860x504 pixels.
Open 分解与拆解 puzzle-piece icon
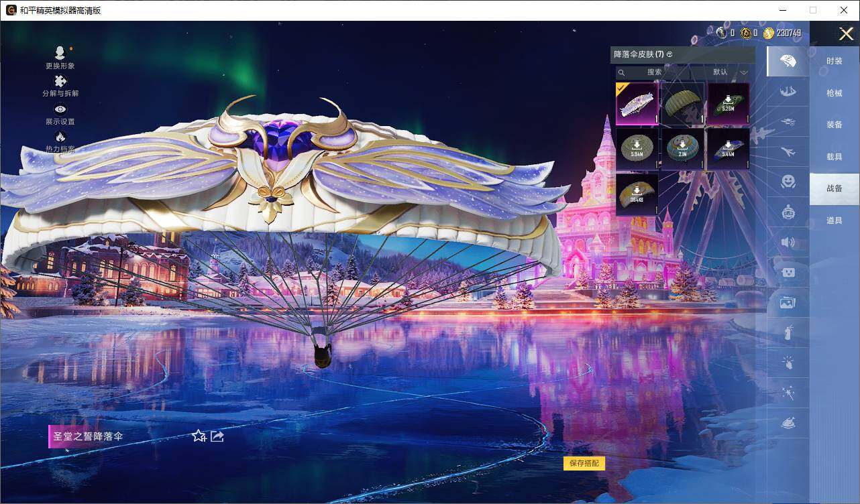click(60, 81)
